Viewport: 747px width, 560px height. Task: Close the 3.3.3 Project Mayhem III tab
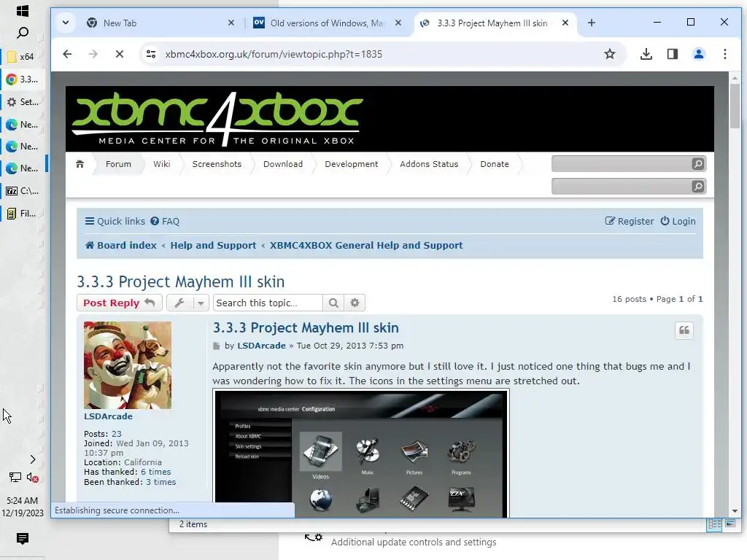(x=565, y=23)
